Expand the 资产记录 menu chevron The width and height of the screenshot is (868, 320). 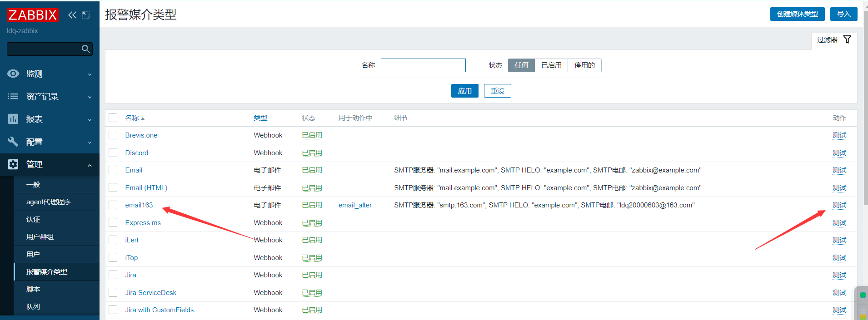click(x=90, y=97)
